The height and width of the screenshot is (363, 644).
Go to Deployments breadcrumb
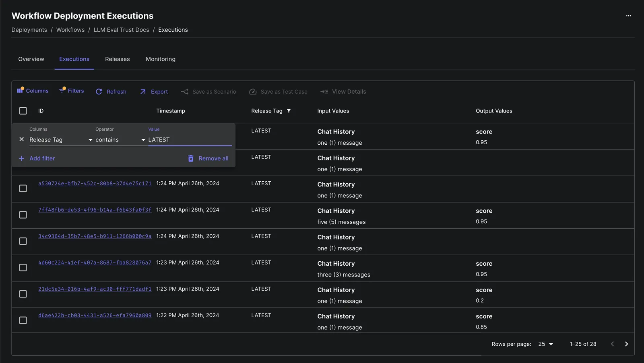click(x=29, y=30)
